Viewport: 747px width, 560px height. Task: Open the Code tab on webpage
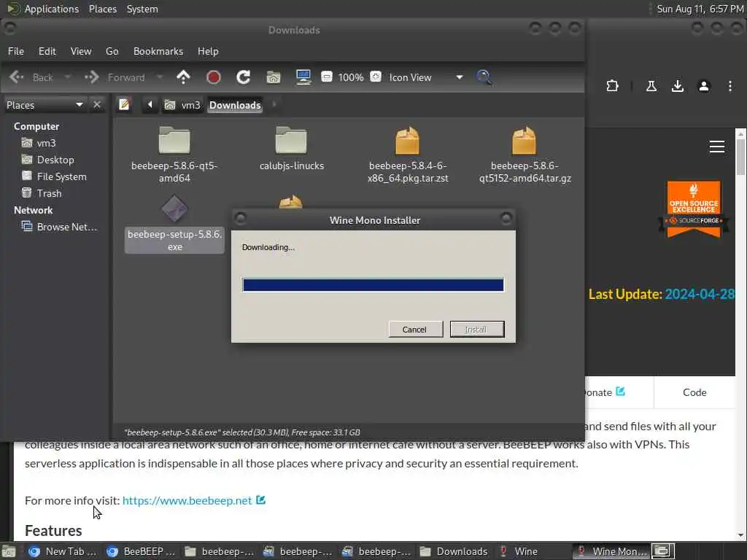click(x=694, y=392)
